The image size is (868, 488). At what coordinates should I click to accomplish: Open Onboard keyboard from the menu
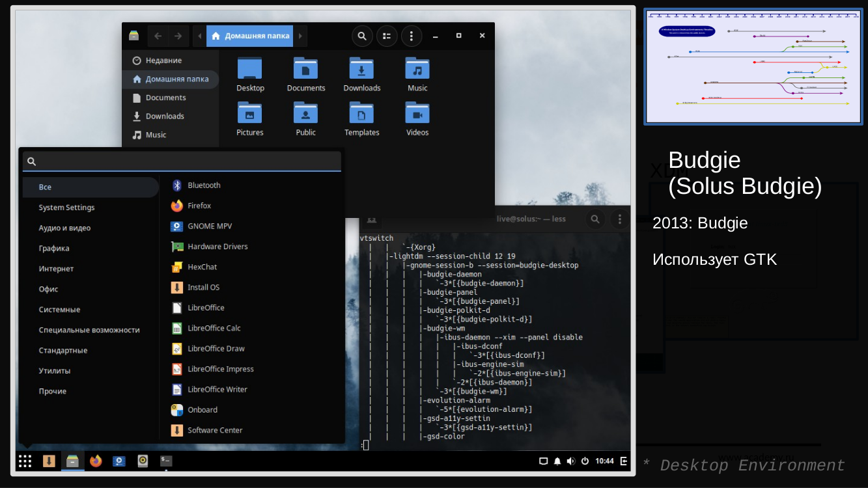click(x=251, y=410)
